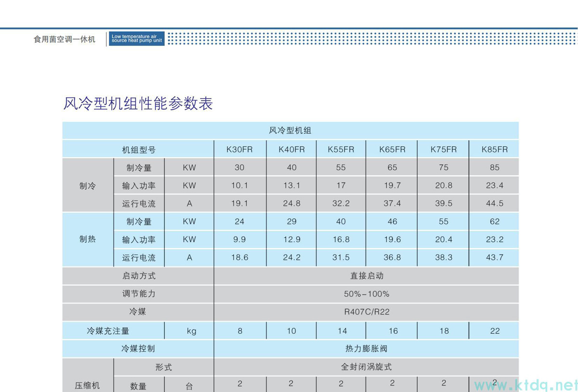Select the 风冷型机组性能参数表 title
Image resolution: width=578 pixels, height=392 pixels.
pyautogui.click(x=138, y=104)
